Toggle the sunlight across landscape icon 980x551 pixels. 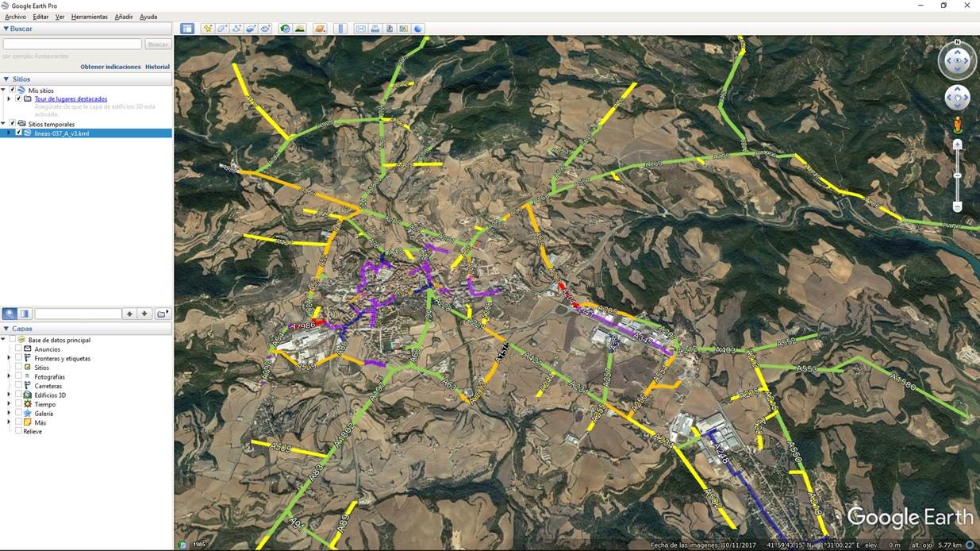(x=300, y=29)
